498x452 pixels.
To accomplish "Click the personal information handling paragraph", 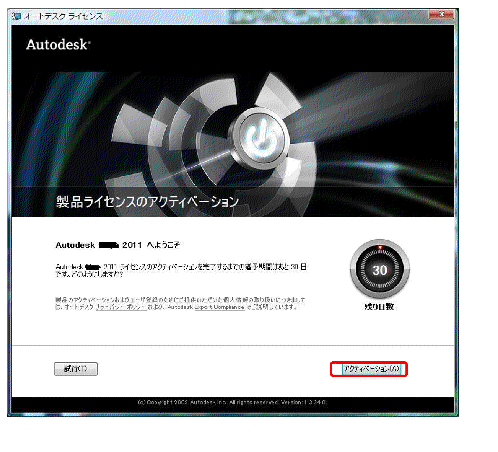I will pyautogui.click(x=180, y=303).
